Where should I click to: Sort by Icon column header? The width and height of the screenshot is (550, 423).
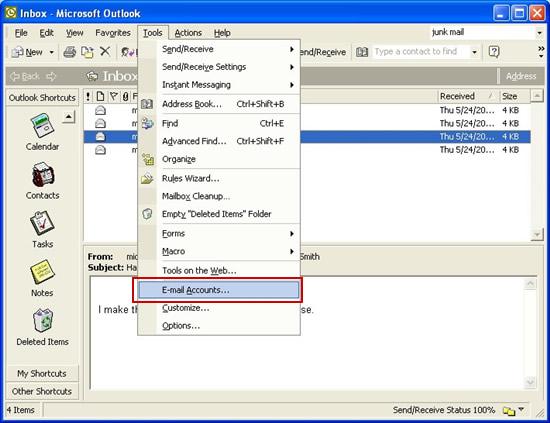(100, 96)
